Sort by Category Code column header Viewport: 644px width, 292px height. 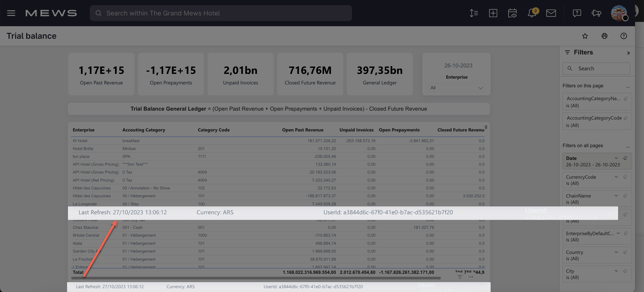[x=214, y=130]
